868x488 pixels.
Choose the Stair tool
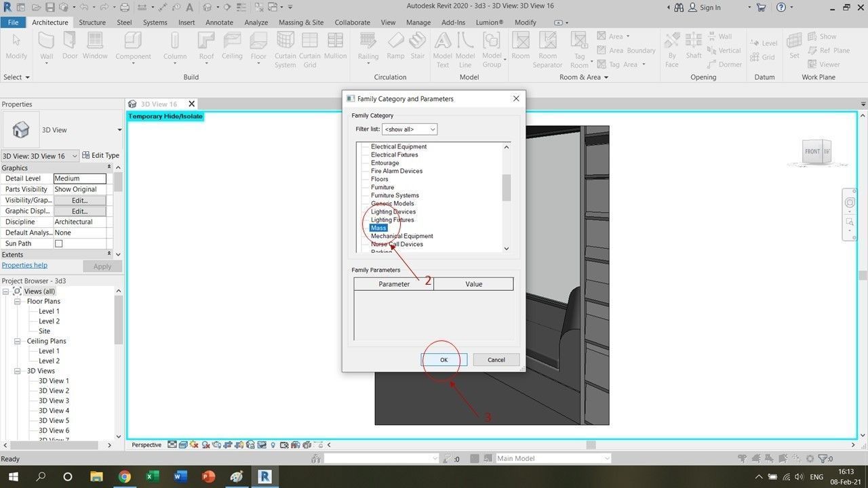[418, 46]
